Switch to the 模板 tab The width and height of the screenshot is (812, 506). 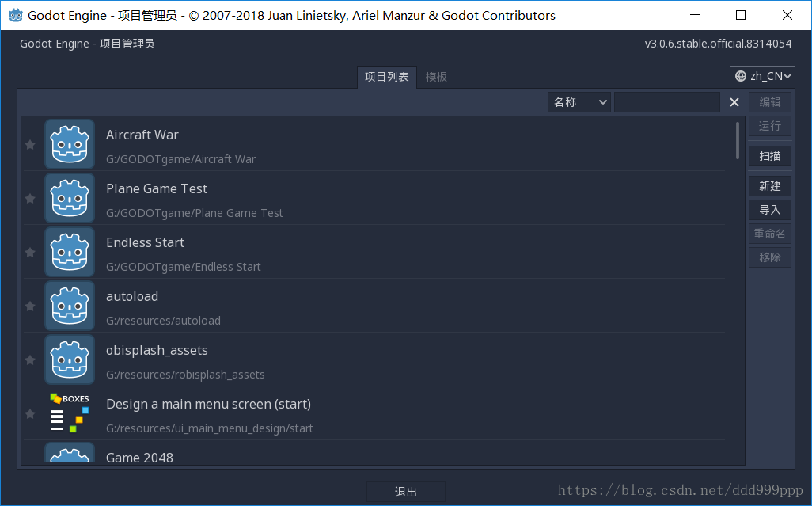pyautogui.click(x=436, y=77)
